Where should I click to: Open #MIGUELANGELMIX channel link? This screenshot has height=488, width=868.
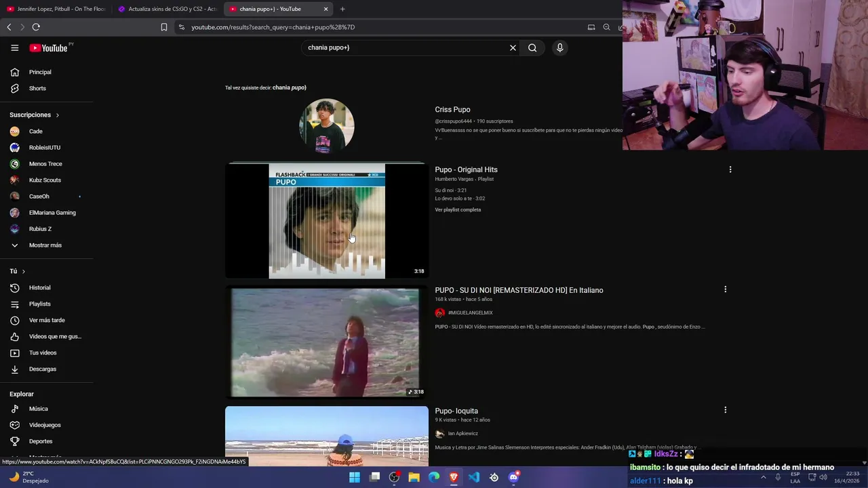tap(470, 312)
